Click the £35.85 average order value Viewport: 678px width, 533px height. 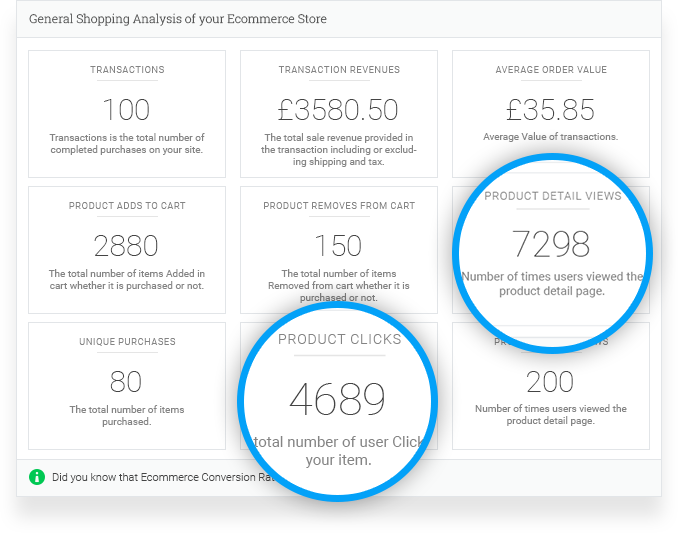pyautogui.click(x=550, y=109)
